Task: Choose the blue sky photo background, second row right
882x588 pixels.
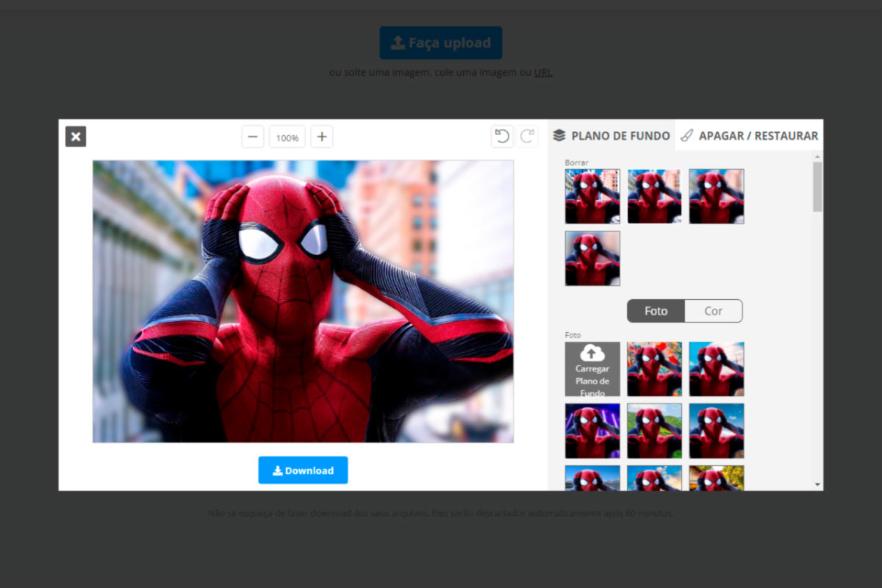Action: (x=717, y=431)
